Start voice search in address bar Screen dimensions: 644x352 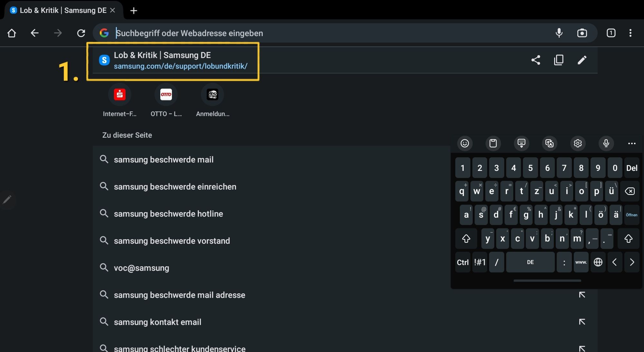point(559,33)
